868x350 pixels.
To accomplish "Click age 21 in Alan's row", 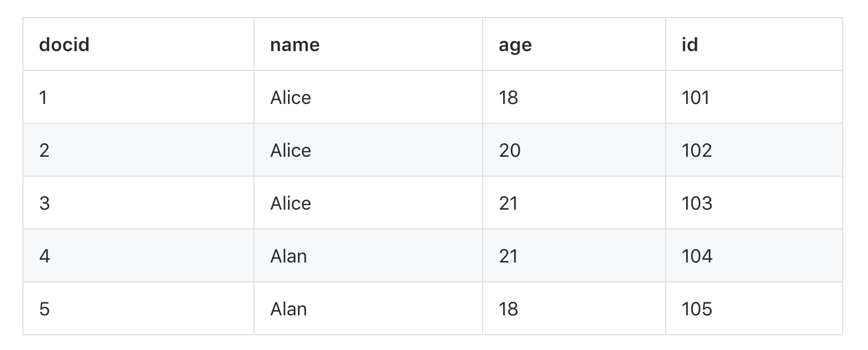I will pyautogui.click(x=508, y=256).
